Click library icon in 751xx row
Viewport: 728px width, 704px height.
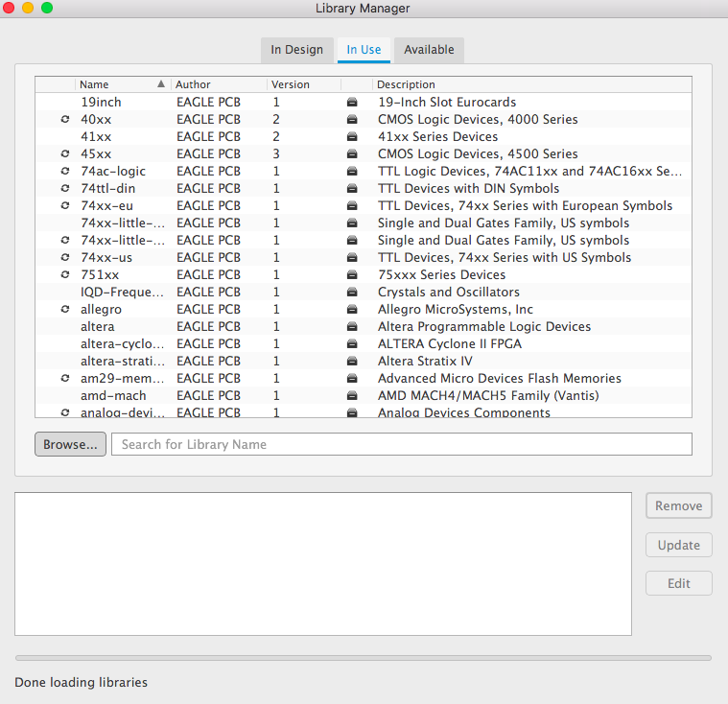coord(352,274)
